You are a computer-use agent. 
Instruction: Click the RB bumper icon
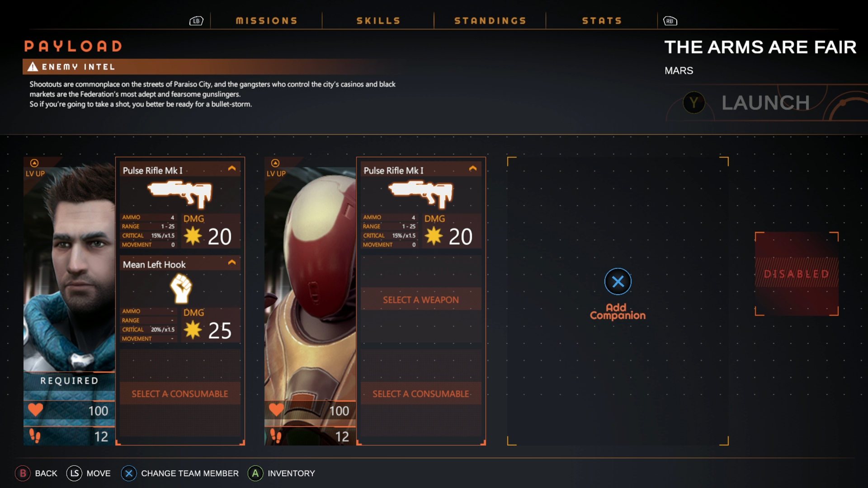[670, 21]
